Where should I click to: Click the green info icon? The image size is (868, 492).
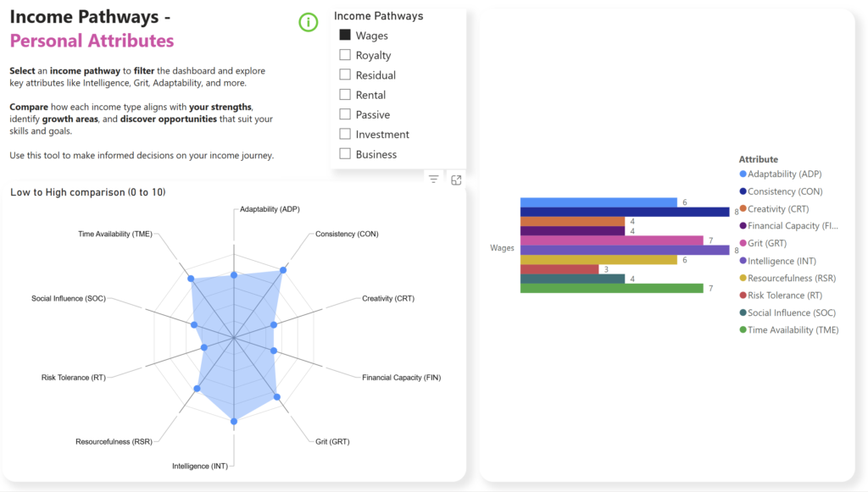tap(309, 22)
